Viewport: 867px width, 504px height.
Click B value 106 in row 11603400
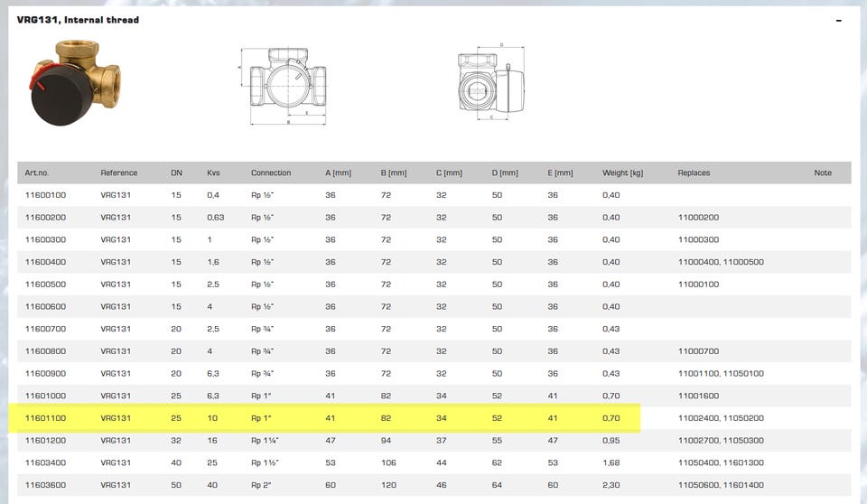pos(388,462)
